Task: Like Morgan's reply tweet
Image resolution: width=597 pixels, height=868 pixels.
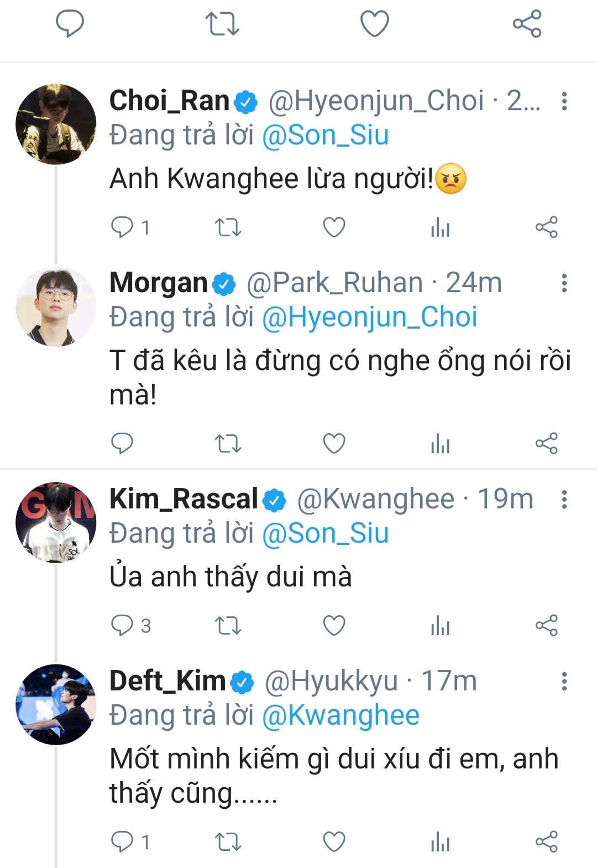Action: pyautogui.click(x=334, y=443)
